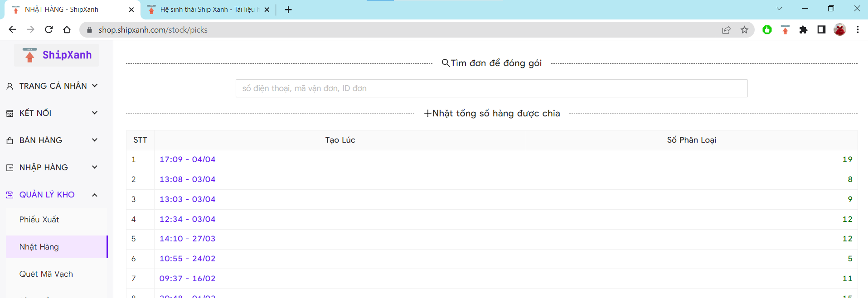
Task: Reload the current page
Action: pyautogui.click(x=49, y=30)
